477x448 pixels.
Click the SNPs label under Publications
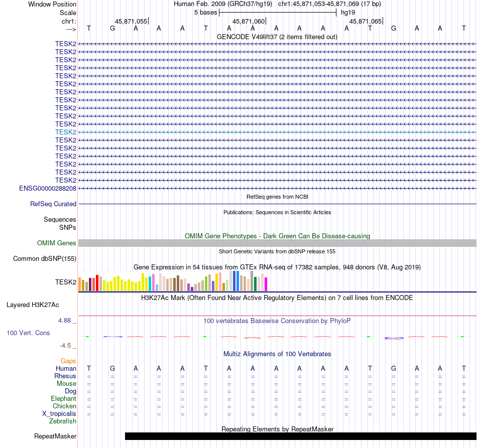[x=68, y=227]
